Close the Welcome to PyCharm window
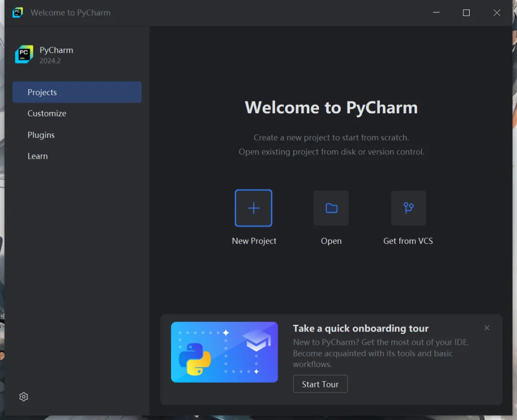Viewport: 517px width, 420px height. pyautogui.click(x=496, y=12)
